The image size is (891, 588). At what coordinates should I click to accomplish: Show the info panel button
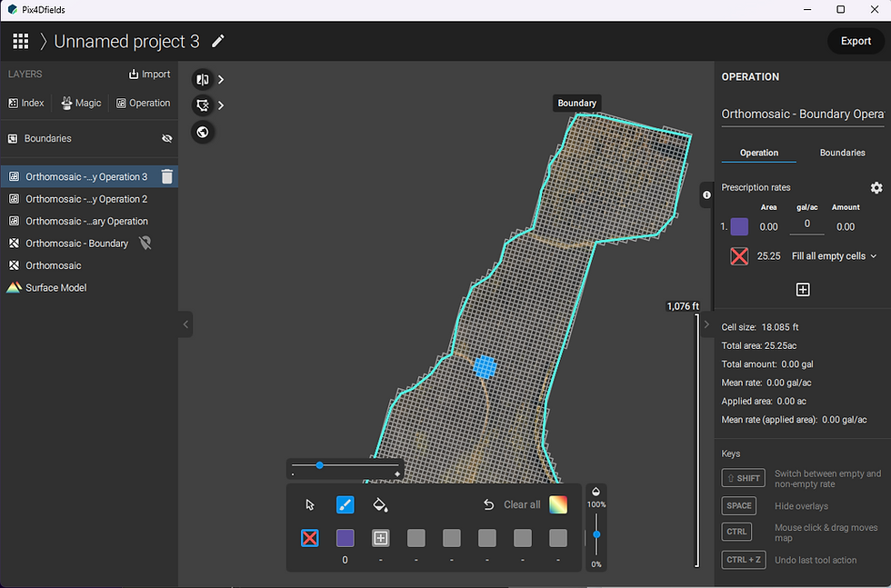pos(706,194)
